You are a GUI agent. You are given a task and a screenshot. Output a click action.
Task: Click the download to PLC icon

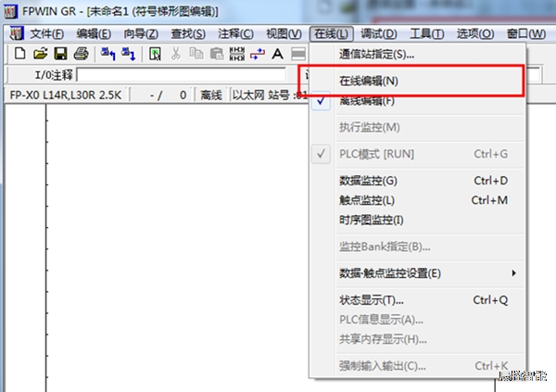[x=127, y=54]
